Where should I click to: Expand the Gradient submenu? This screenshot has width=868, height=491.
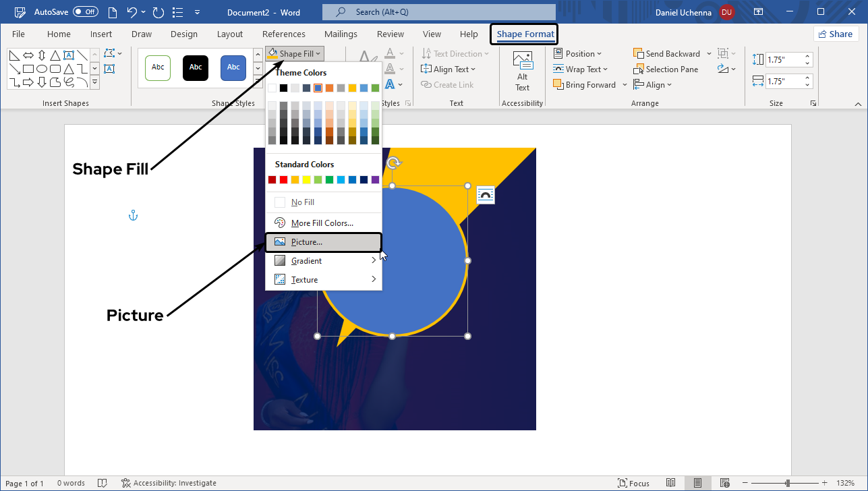[324, 261]
